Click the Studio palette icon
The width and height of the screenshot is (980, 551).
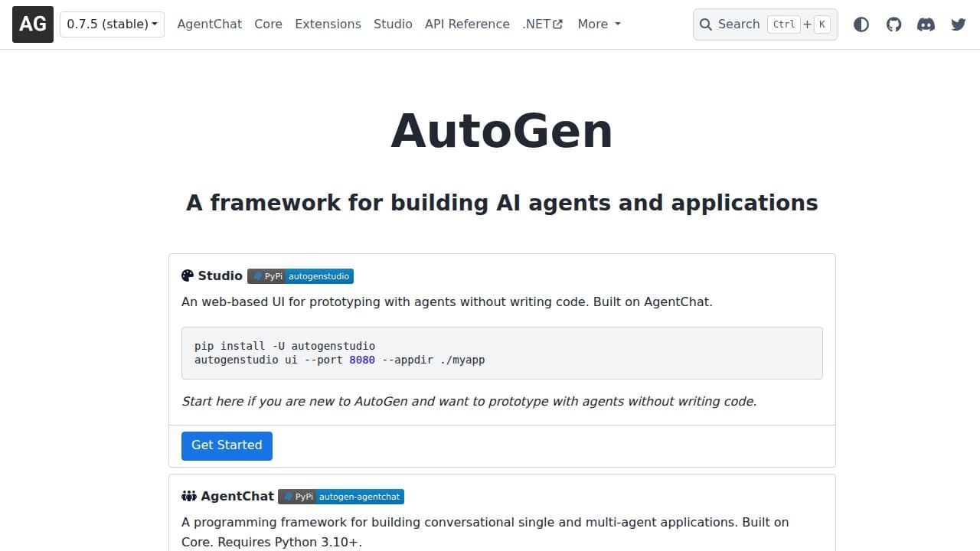pos(188,275)
